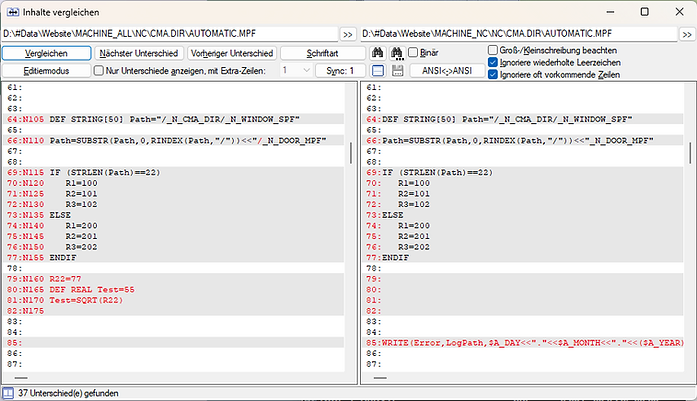Select left line 77 N155 ENDIF
Viewport: 697px width, 401px height.
[x=173, y=258]
